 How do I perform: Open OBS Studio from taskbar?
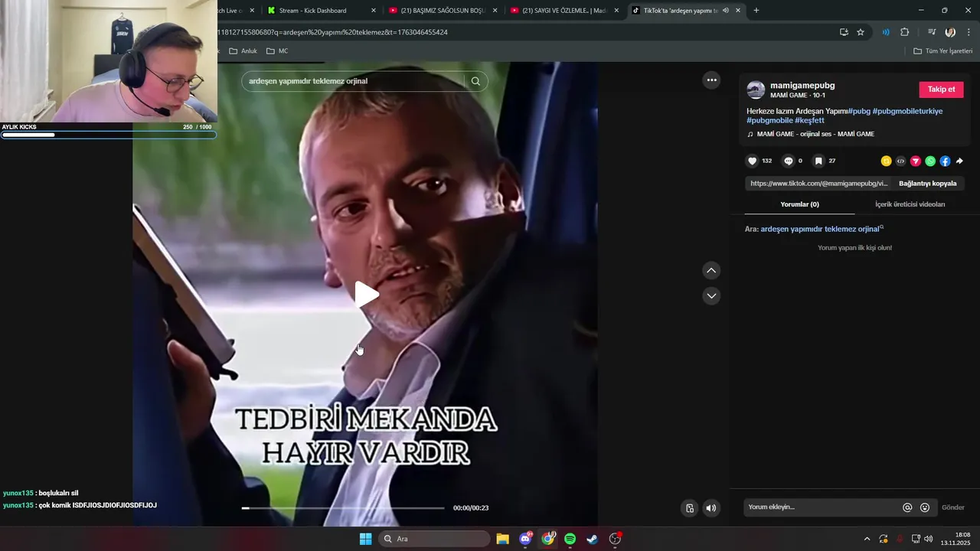pos(615,539)
